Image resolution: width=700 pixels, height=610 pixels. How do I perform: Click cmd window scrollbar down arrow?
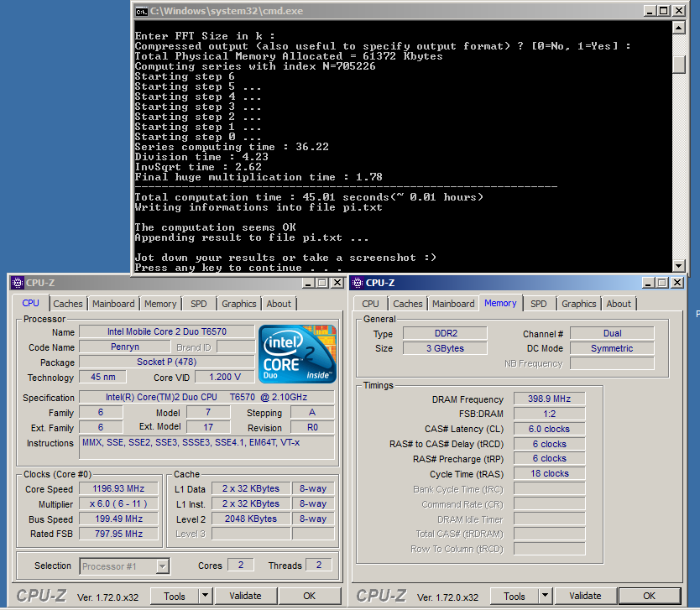(678, 266)
